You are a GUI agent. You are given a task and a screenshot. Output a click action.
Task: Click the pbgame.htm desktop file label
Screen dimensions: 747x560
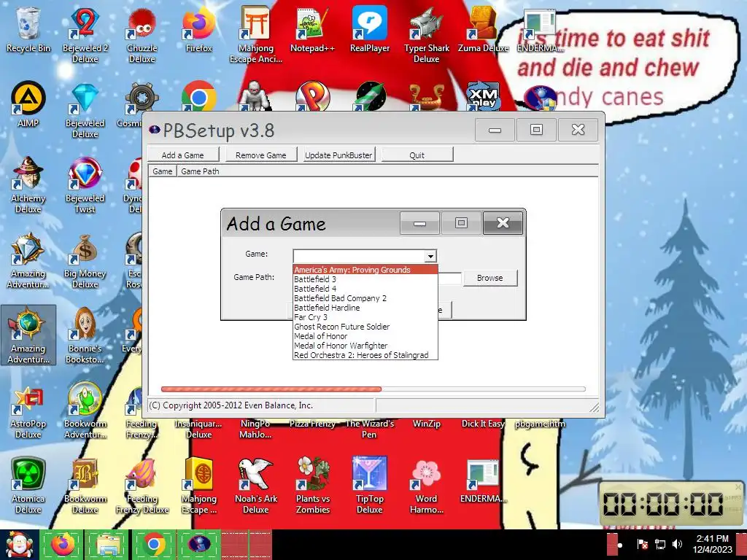pos(540,424)
